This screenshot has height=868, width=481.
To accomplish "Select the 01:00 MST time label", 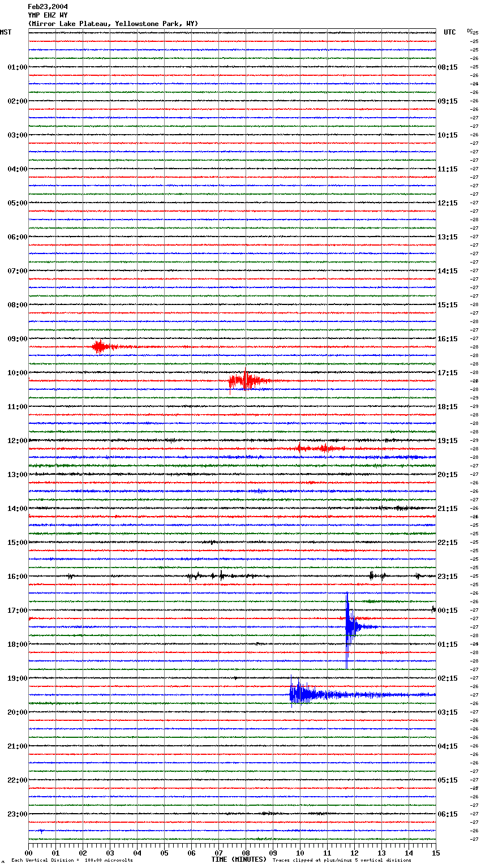I will (18, 67).
